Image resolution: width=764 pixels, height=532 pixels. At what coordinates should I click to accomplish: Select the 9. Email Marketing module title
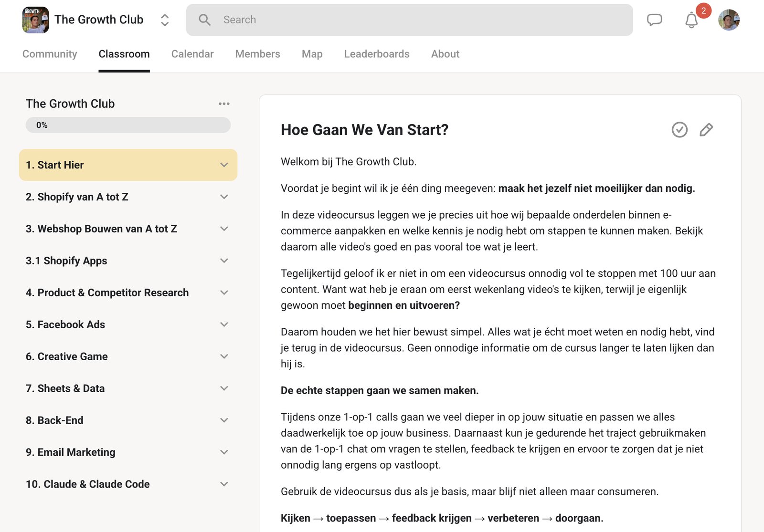(71, 452)
